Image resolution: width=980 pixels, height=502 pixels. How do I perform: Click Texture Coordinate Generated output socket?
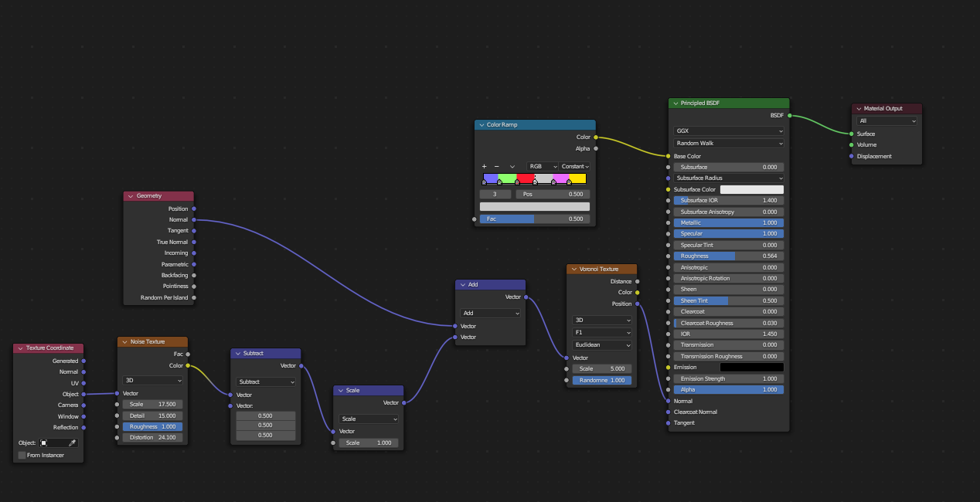pos(83,361)
